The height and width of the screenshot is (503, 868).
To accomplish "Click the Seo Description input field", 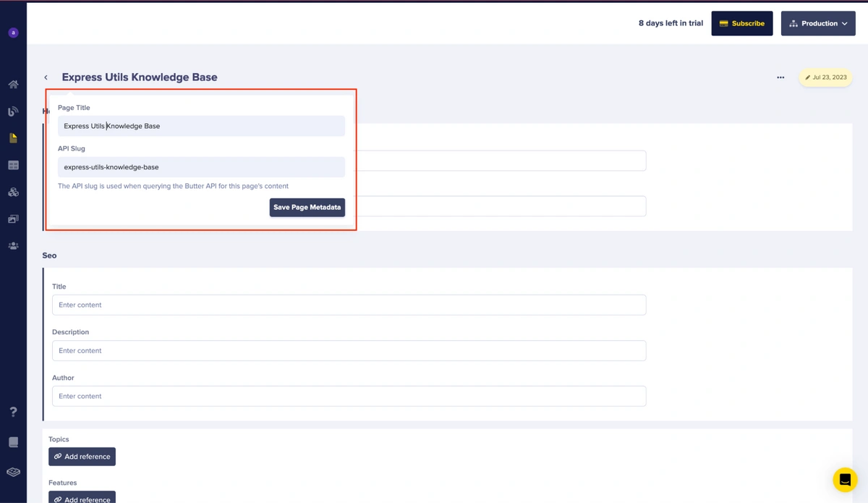I will pyautogui.click(x=349, y=350).
